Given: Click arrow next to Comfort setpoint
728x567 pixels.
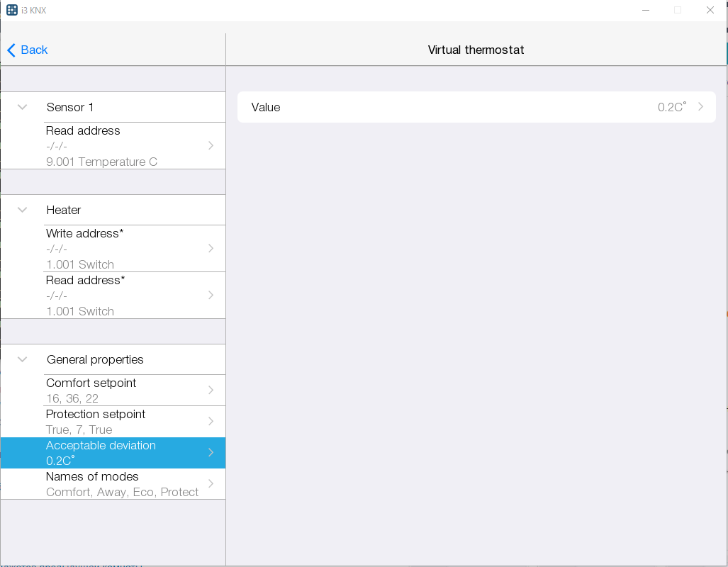Looking at the screenshot, I should point(211,390).
